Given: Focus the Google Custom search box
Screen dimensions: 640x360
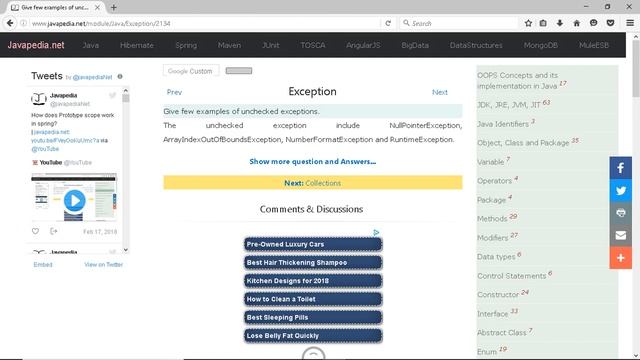Looking at the screenshot, I should point(191,71).
